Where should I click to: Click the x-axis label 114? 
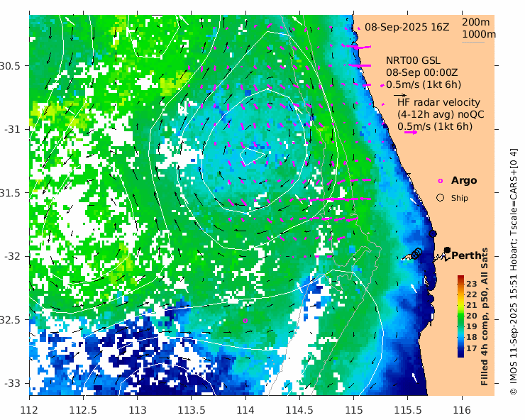245,410
